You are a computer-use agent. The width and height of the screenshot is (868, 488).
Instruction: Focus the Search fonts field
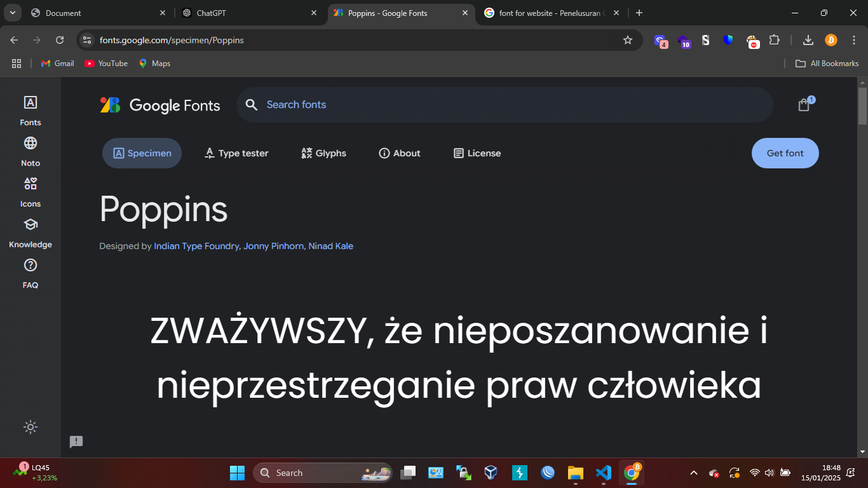pyautogui.click(x=505, y=105)
